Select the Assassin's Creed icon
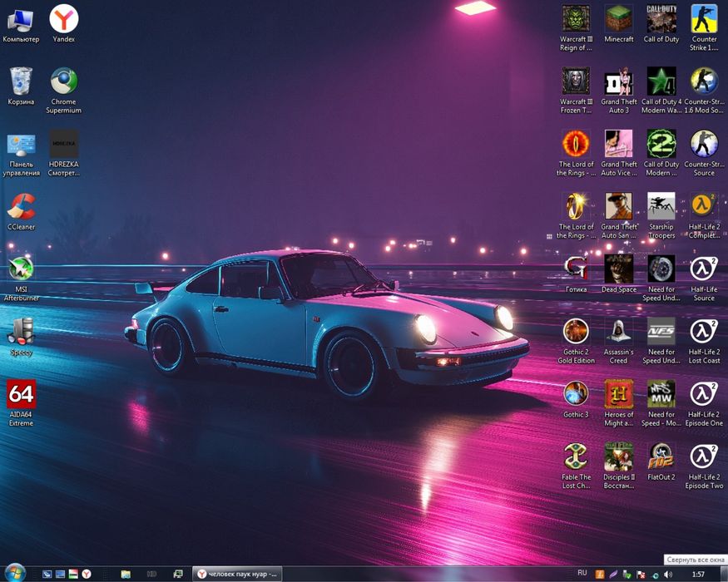Screen dimensions: 728x582 618,341
